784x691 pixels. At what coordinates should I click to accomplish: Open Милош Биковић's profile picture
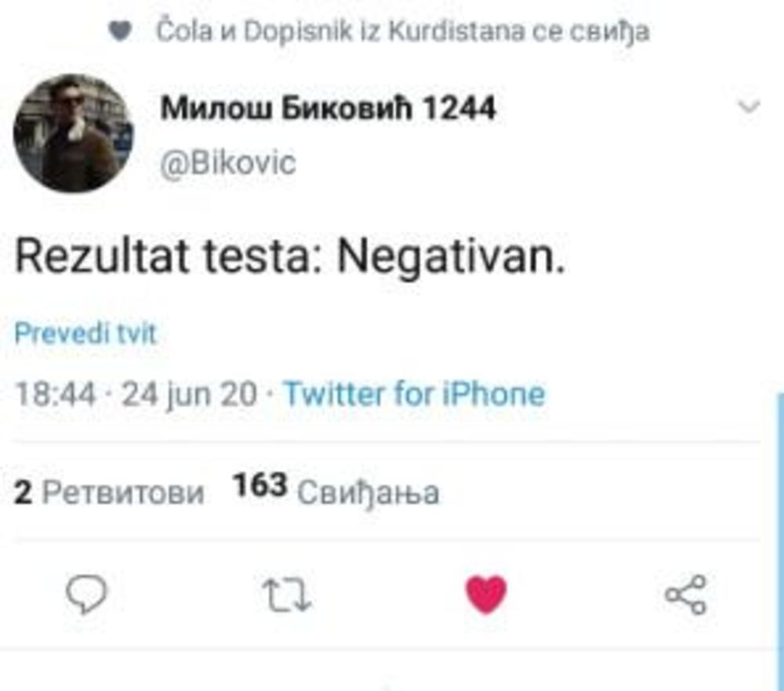[x=73, y=133]
